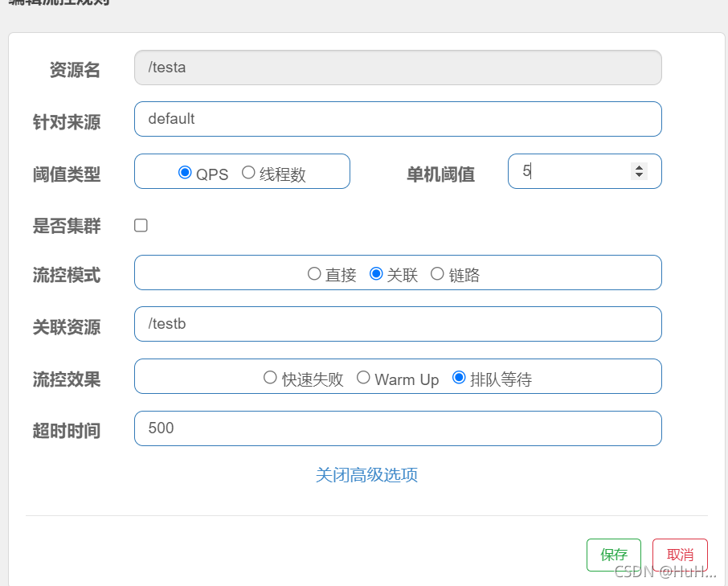Select 快速失败 flow control effect

pyautogui.click(x=270, y=378)
